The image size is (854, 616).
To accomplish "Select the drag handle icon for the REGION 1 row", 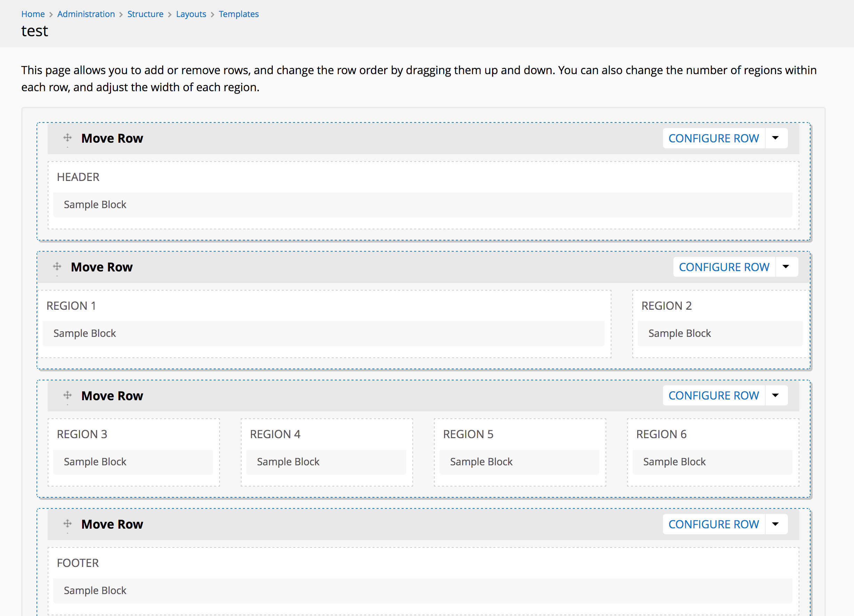I will (x=57, y=267).
